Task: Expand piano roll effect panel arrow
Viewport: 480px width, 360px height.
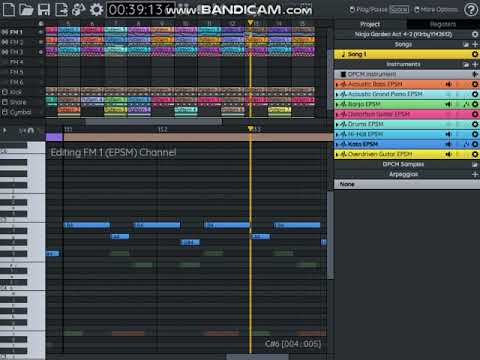Action: pyautogui.click(x=5, y=130)
